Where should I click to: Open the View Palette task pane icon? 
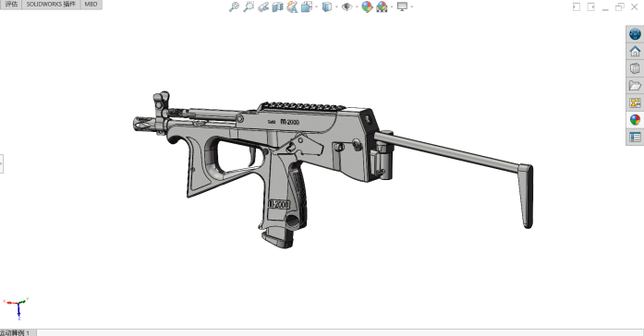pos(635,102)
